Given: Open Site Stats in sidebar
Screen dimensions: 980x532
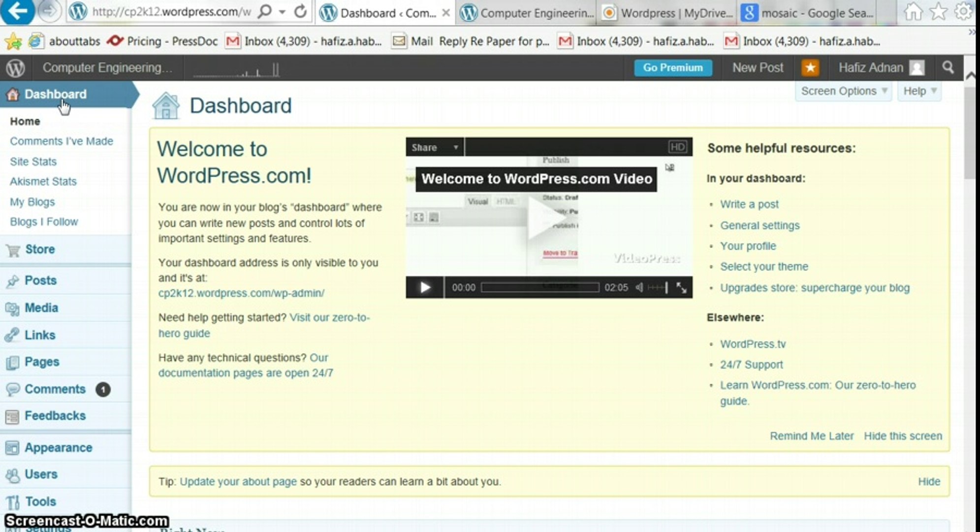Looking at the screenshot, I should click(33, 162).
